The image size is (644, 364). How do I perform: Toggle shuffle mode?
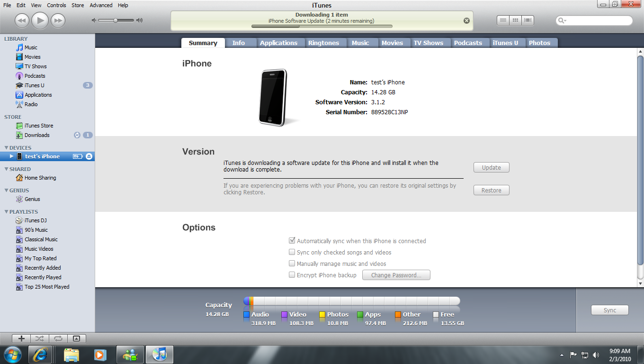click(39, 338)
